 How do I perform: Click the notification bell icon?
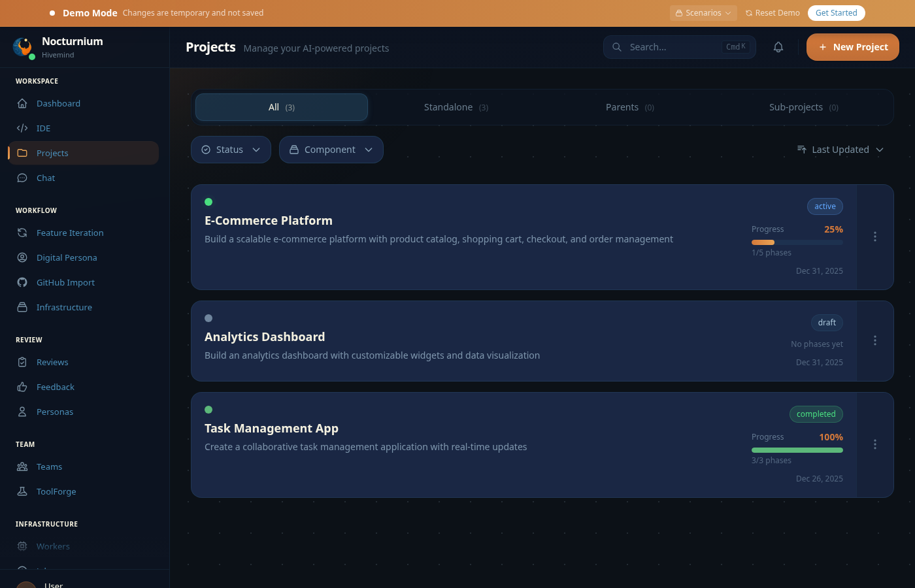778,47
